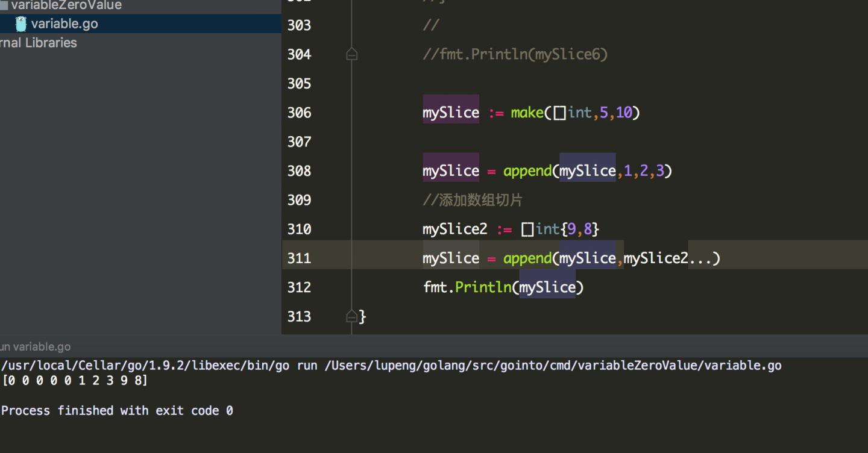Viewport: 868px width, 453px height.
Task: Click the make keyword on line 306
Action: tap(527, 113)
